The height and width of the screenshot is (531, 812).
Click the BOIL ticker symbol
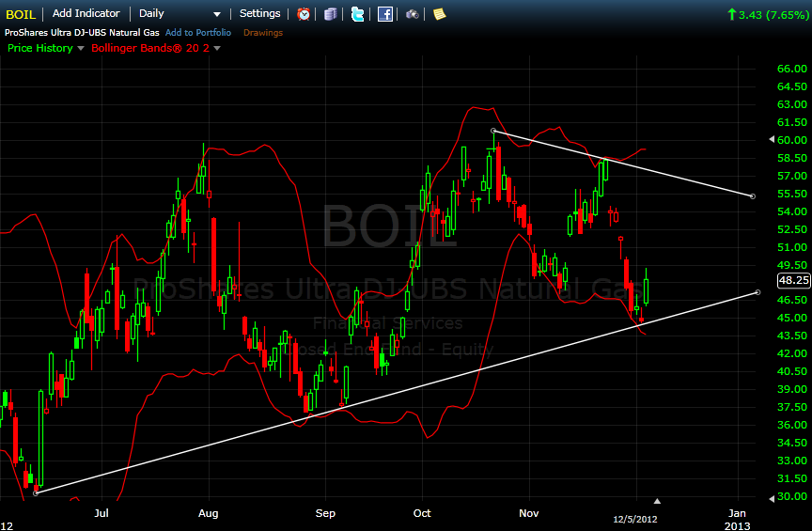(x=21, y=14)
